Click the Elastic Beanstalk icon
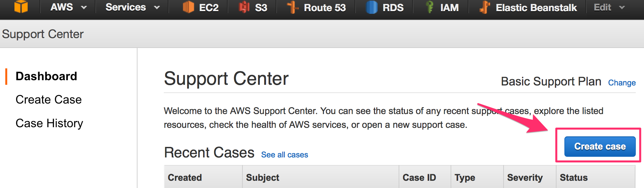The height and width of the screenshot is (188, 644). 485,7
